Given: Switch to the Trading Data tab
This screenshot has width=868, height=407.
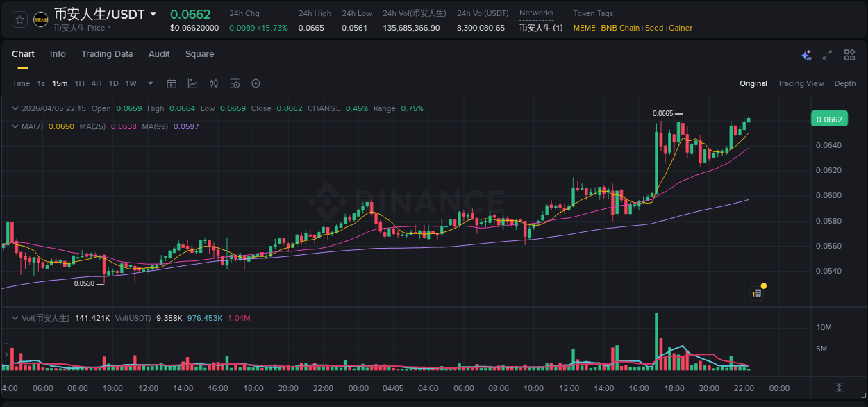Looking at the screenshot, I should (107, 54).
